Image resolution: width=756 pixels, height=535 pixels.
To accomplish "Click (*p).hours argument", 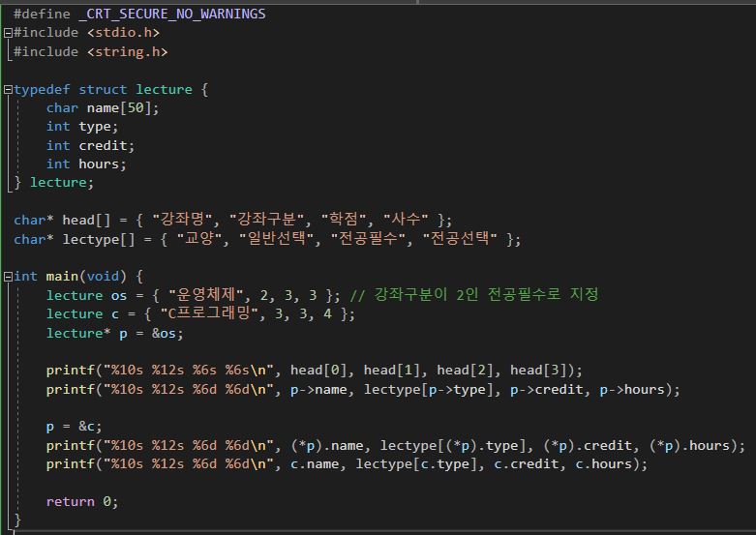I will [x=689, y=445].
